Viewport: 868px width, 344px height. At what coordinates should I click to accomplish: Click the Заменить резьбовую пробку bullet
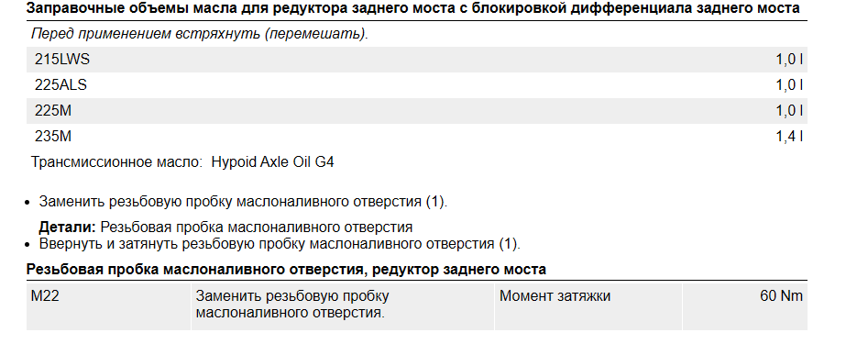pyautogui.click(x=243, y=202)
